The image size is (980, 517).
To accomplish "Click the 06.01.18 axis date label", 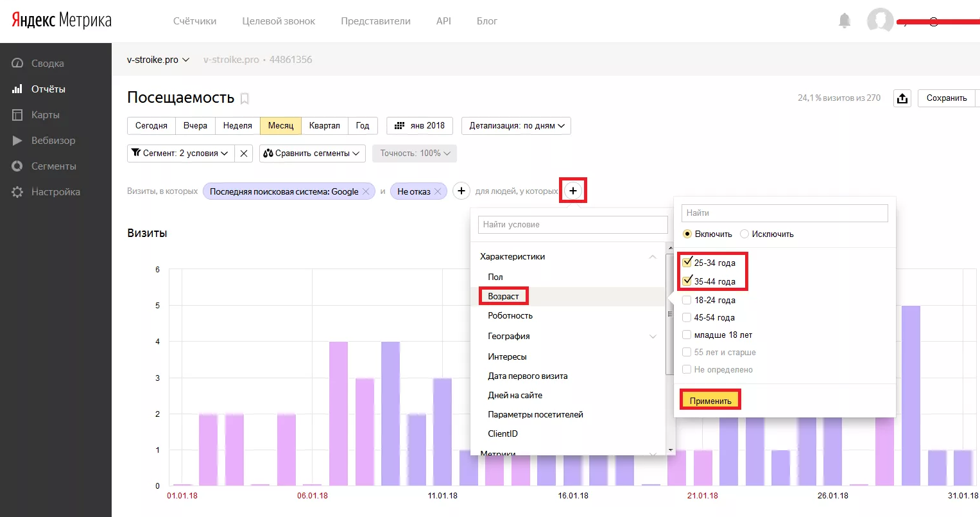I will pos(313,495).
